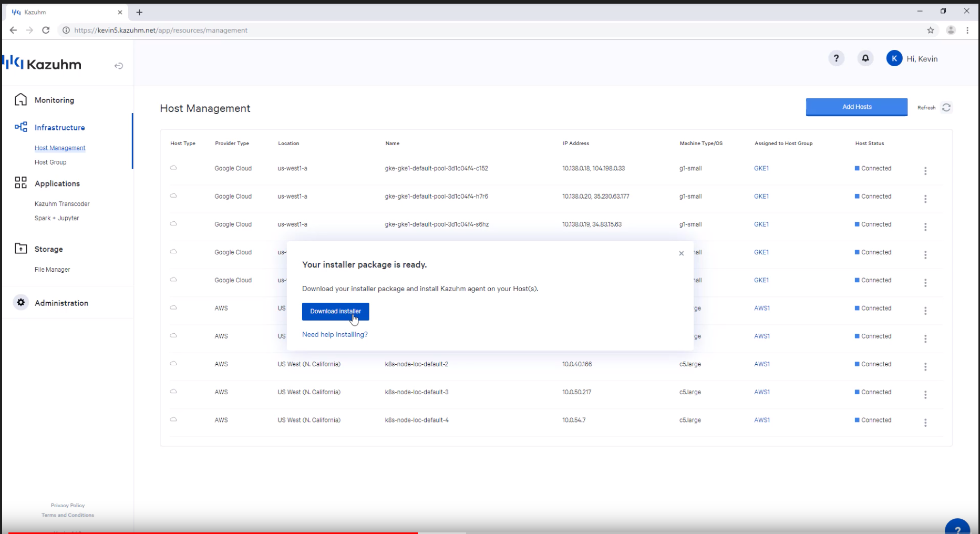Click the Infrastructure network icon
980x534 pixels.
point(20,127)
